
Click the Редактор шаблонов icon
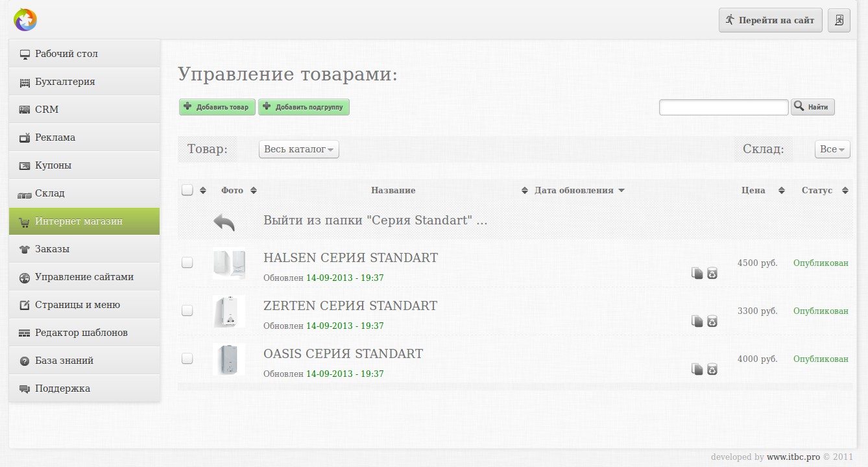25,333
